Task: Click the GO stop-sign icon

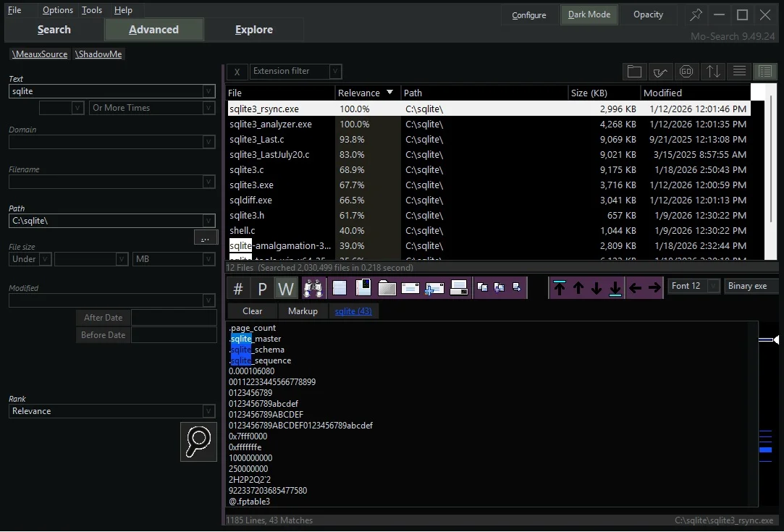Action: click(x=686, y=71)
